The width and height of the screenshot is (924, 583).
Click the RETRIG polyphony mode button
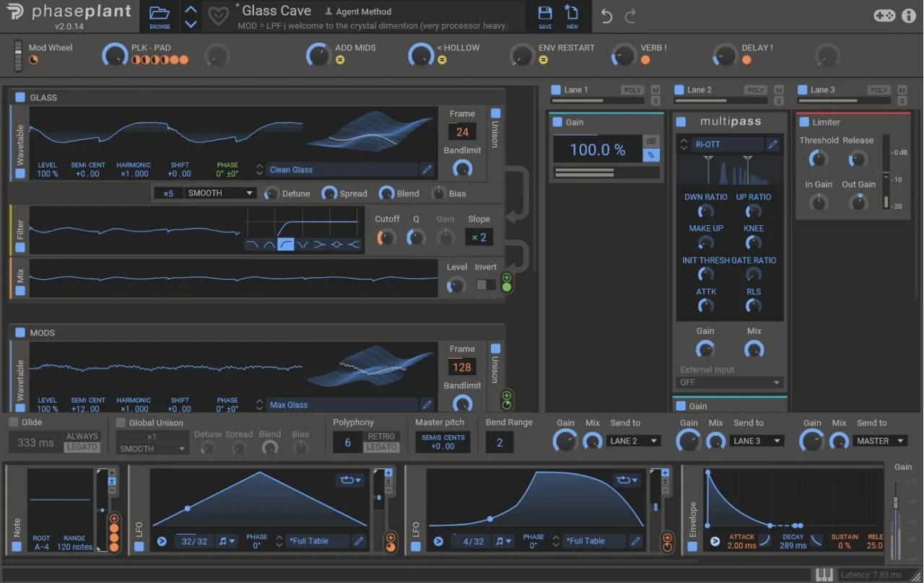click(x=381, y=436)
